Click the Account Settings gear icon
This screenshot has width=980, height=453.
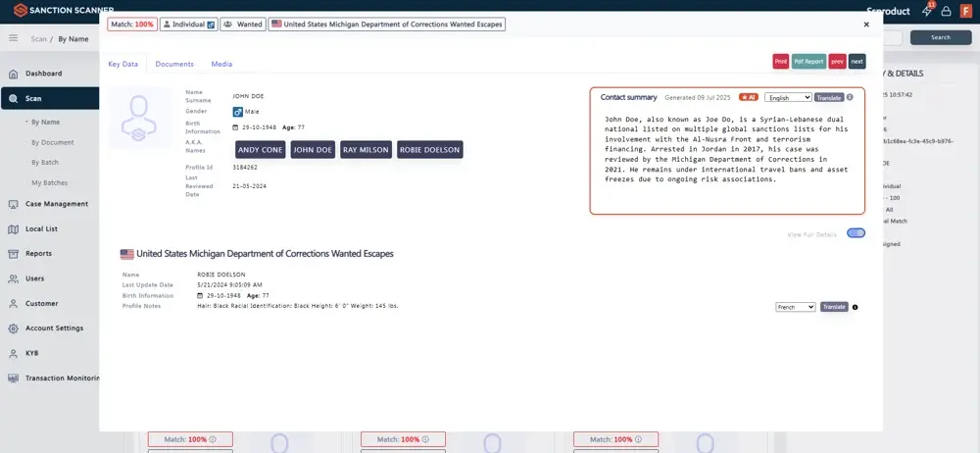pos(14,328)
